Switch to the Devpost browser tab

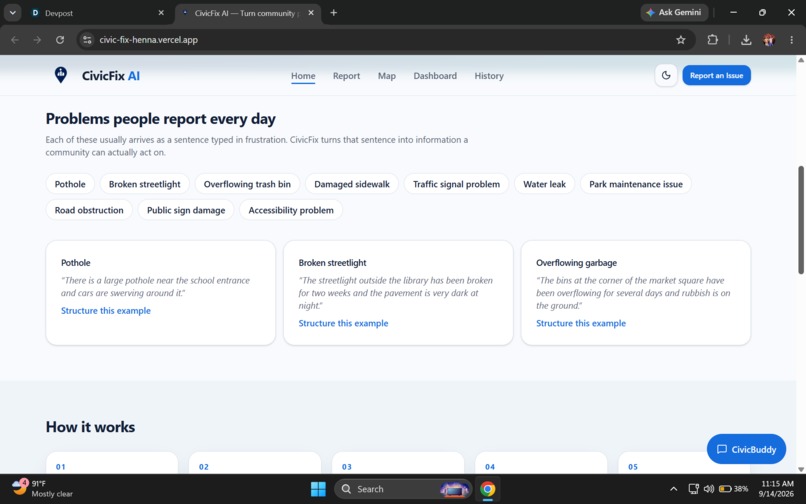97,13
